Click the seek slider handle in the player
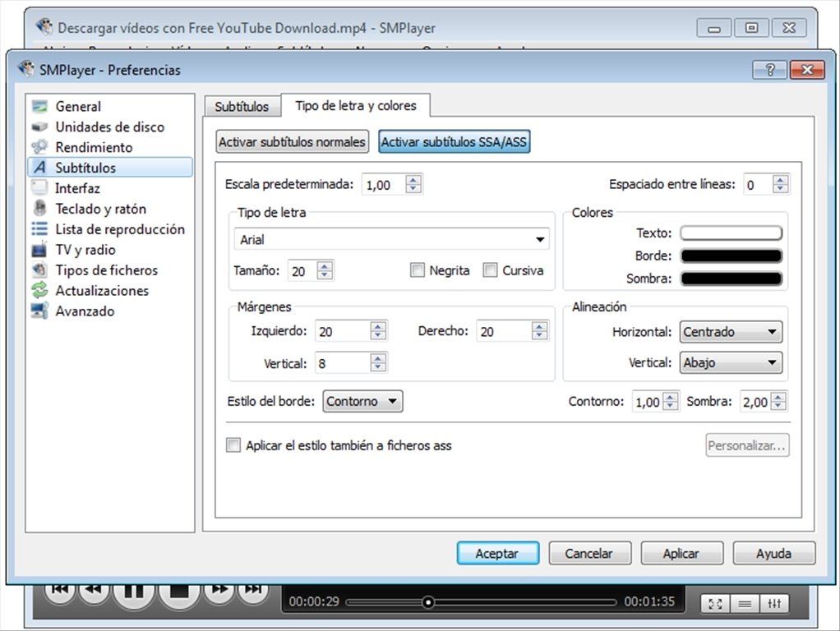The width and height of the screenshot is (840, 631). point(427,602)
